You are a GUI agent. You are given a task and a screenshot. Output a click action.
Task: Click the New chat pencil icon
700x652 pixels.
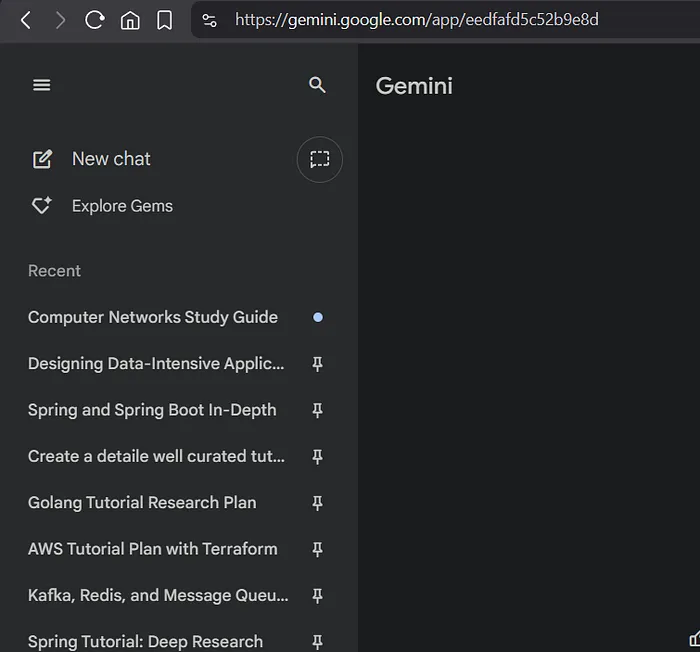pyautogui.click(x=42, y=159)
